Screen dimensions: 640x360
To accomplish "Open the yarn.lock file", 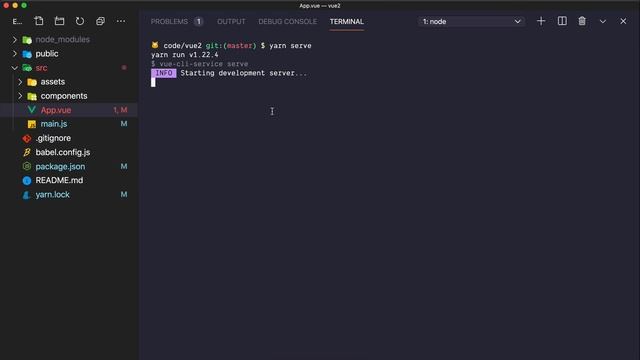I will click(x=52, y=195).
